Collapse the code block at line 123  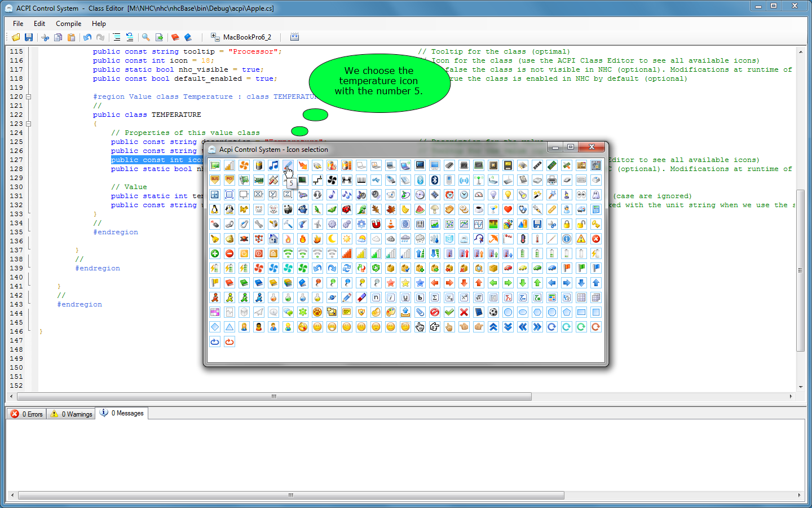coord(29,124)
